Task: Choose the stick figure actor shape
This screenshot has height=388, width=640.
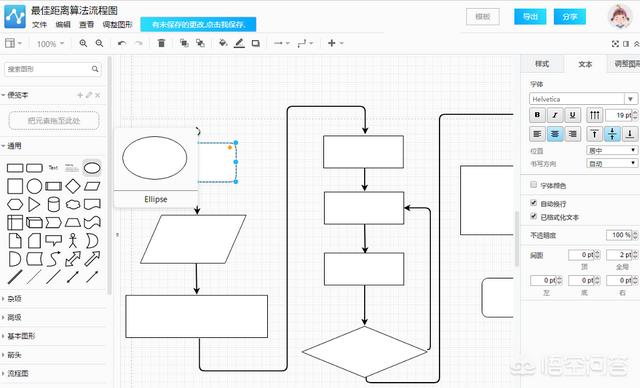Action: (73, 240)
